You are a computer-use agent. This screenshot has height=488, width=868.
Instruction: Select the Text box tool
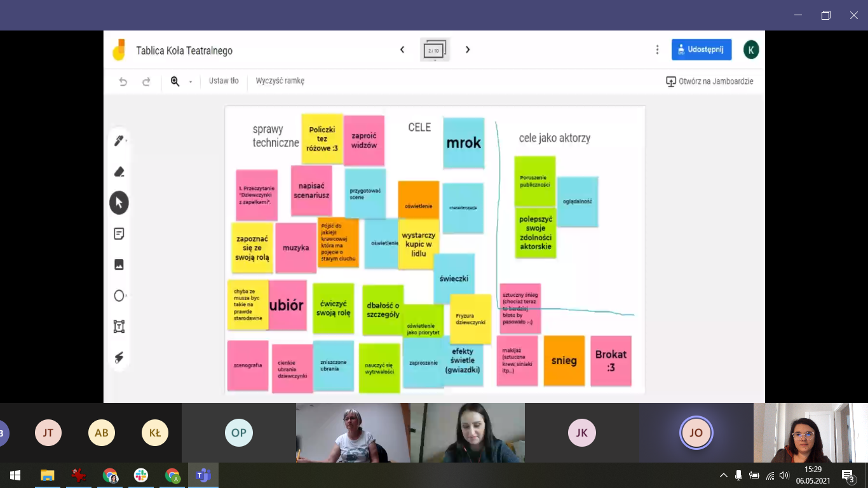(119, 327)
